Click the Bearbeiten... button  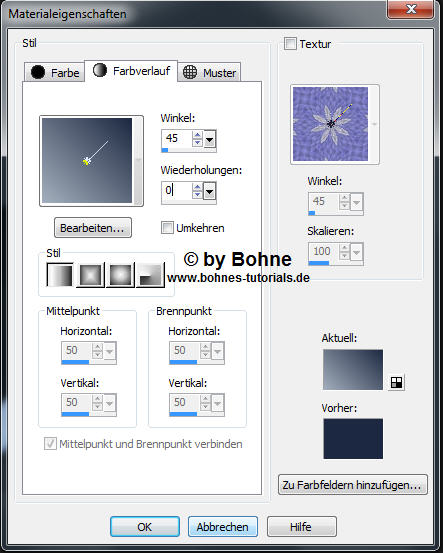(x=93, y=228)
